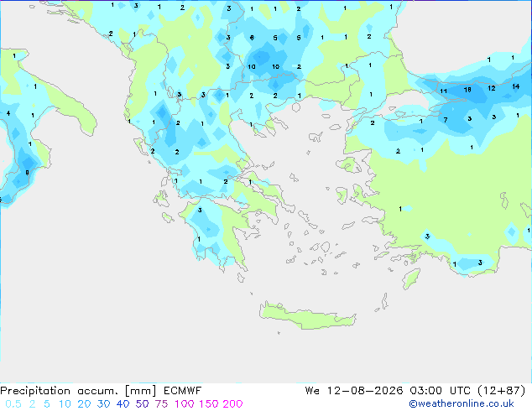
Task: Select the 30 mm legend value
Action: pos(103,404)
